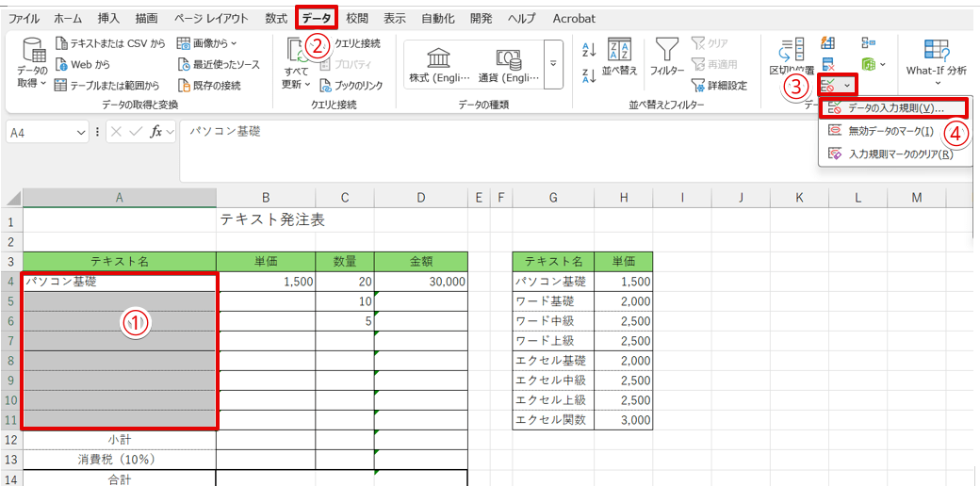
Task: Click the 詳細設定 filter option
Action: pyautogui.click(x=719, y=86)
